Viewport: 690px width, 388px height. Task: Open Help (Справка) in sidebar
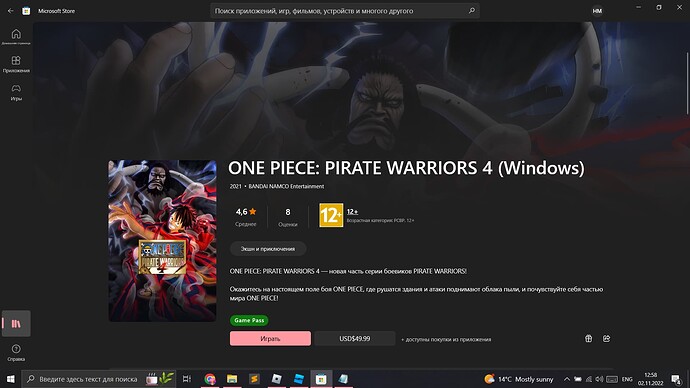(x=16, y=353)
